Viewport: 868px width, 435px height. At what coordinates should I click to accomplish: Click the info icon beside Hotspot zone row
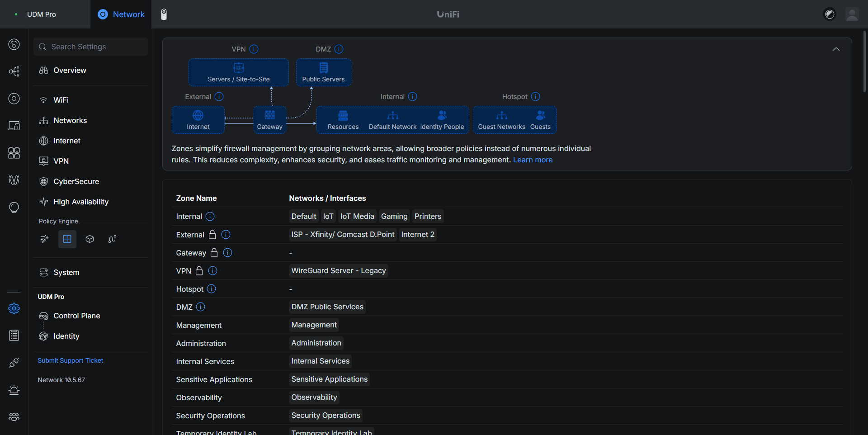click(212, 289)
